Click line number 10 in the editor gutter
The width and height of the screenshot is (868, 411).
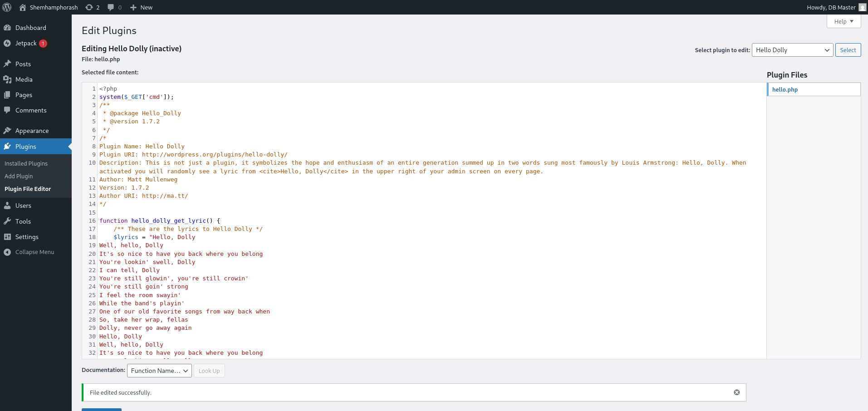[92, 162]
